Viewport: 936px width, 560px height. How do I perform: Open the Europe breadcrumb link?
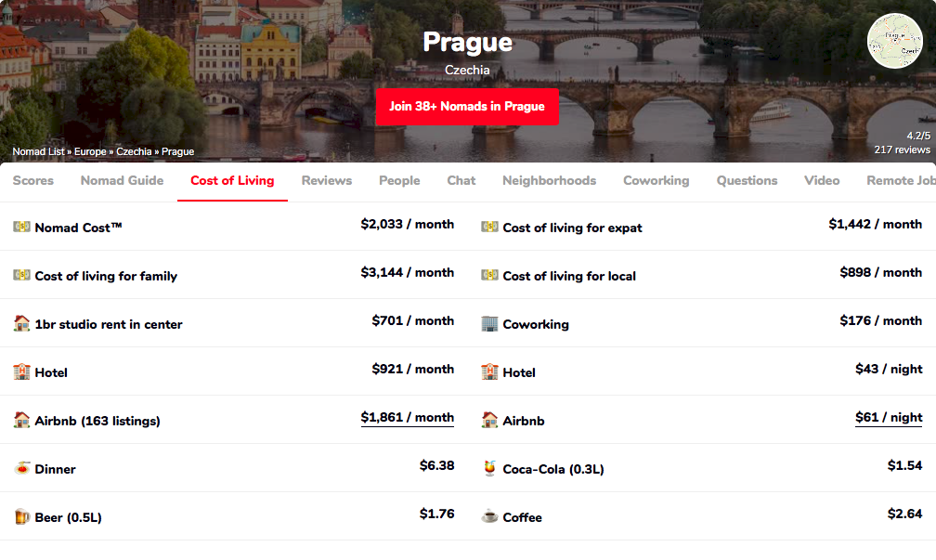pos(91,151)
